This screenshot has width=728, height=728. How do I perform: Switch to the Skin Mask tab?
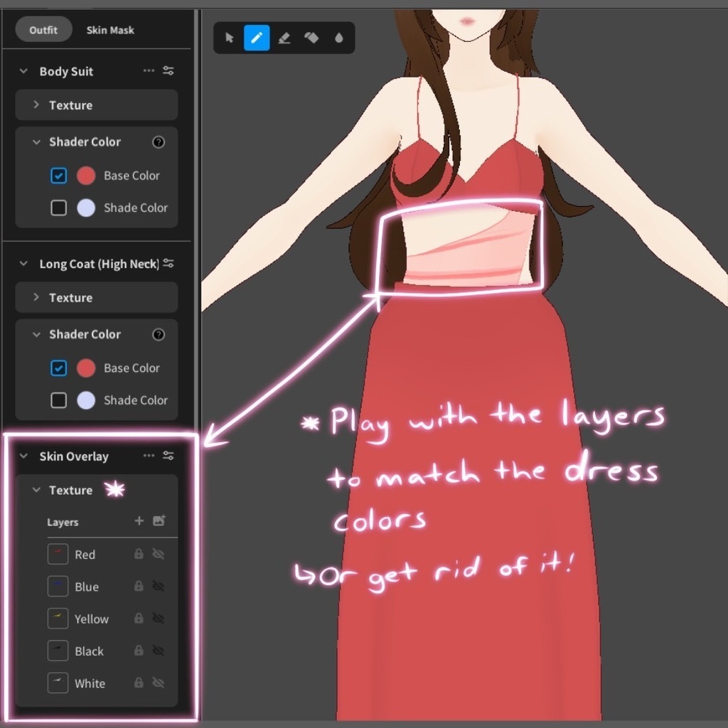point(110,30)
